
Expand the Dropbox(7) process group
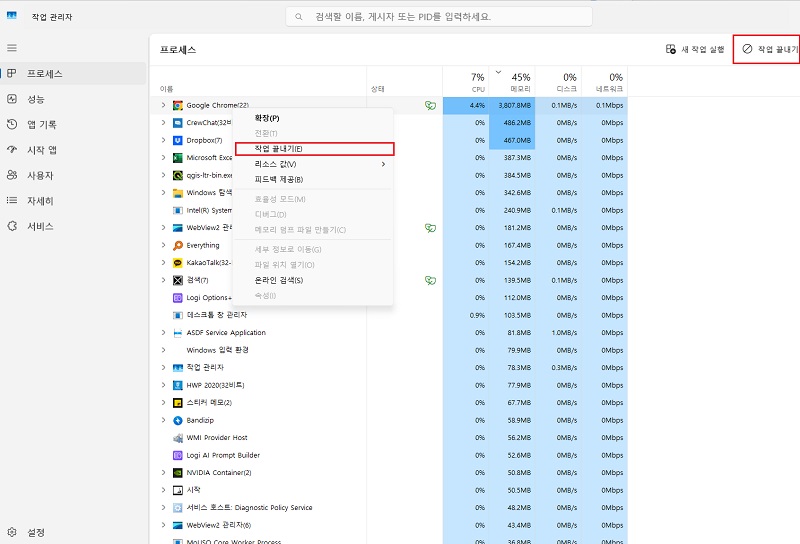pos(163,140)
